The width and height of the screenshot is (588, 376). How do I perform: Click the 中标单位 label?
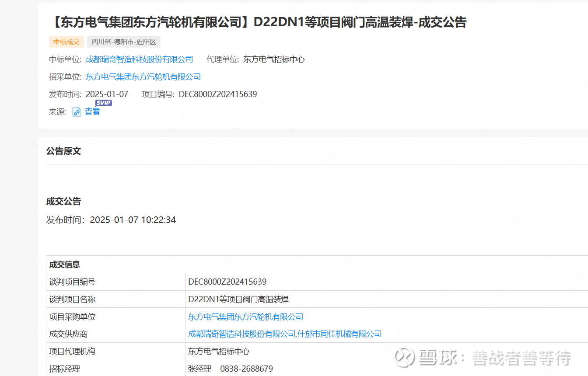pos(65,59)
